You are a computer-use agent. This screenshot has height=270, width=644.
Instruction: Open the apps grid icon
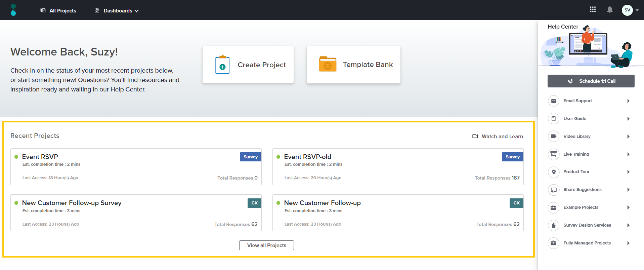pyautogui.click(x=593, y=10)
